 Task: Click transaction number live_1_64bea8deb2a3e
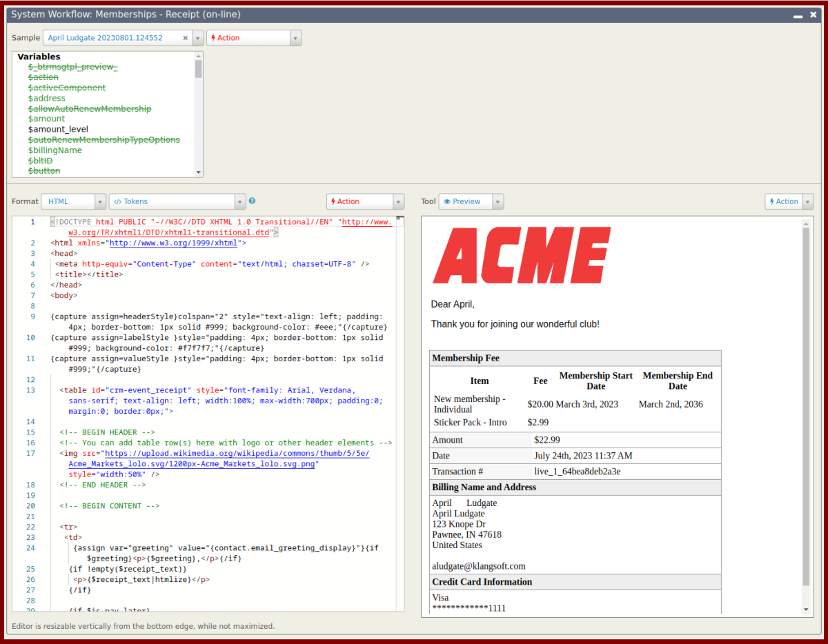pos(578,472)
